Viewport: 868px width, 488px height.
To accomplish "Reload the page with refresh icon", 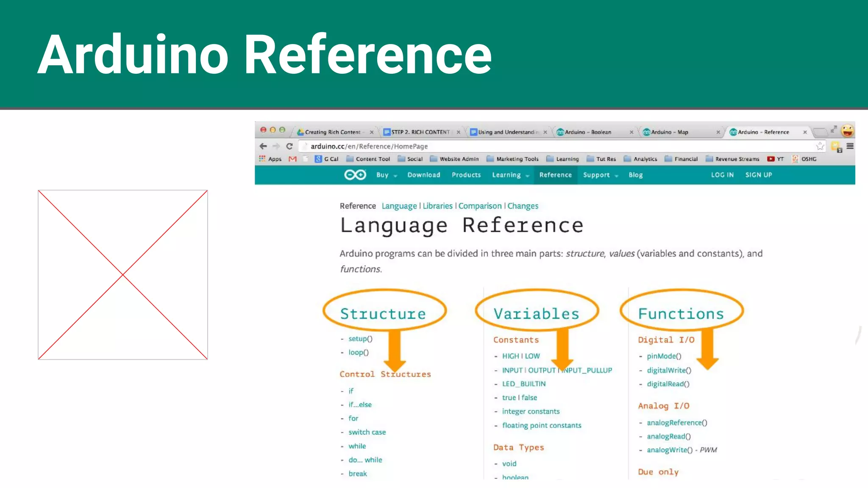I will (289, 146).
